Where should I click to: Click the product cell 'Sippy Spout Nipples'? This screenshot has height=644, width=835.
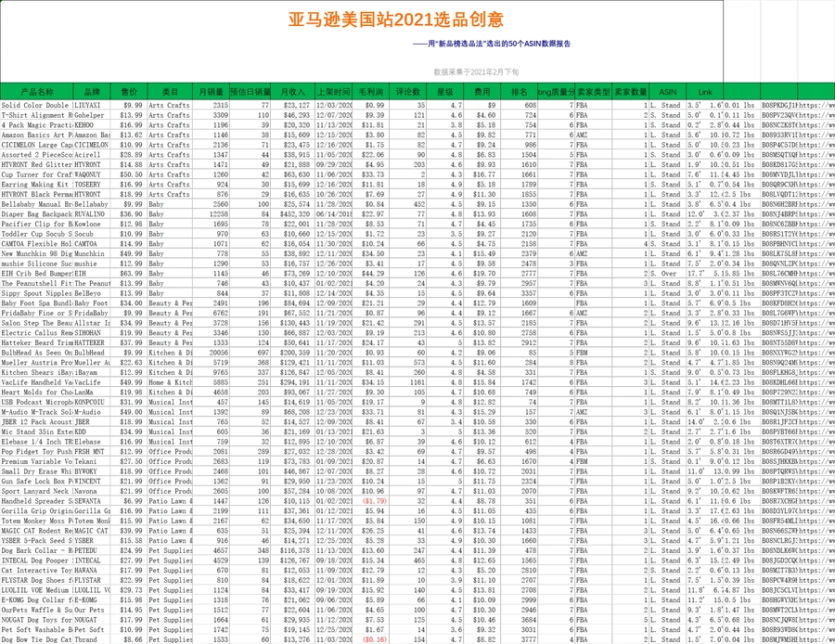coord(37,293)
